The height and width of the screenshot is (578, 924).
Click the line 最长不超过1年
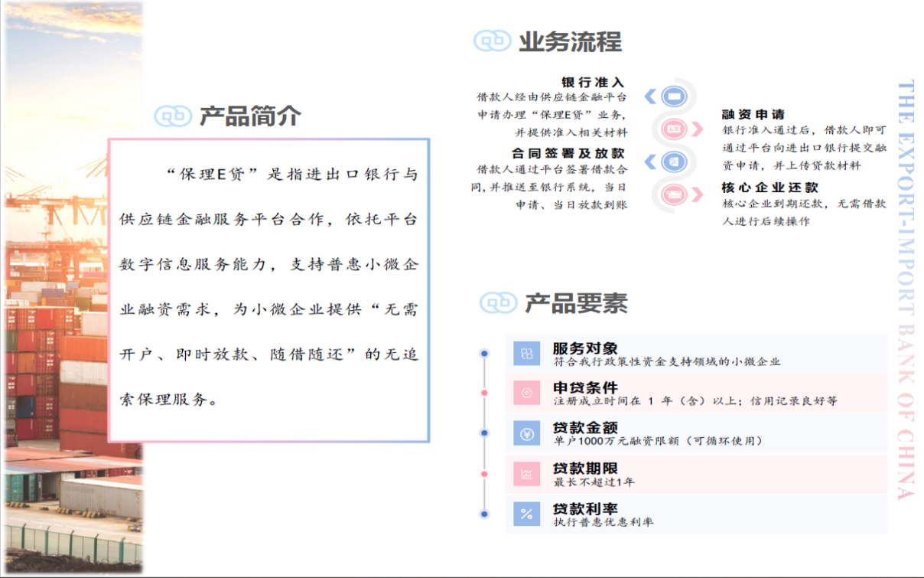[594, 482]
